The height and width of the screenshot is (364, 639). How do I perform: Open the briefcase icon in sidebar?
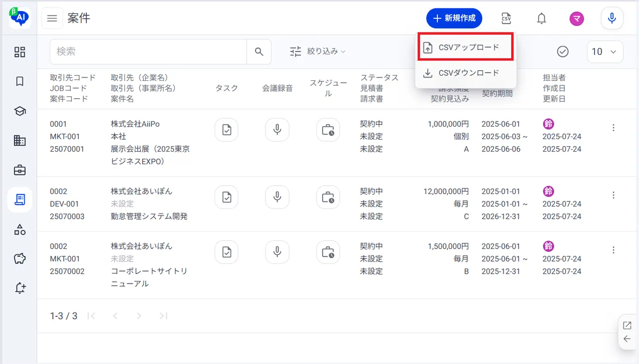[20, 170]
